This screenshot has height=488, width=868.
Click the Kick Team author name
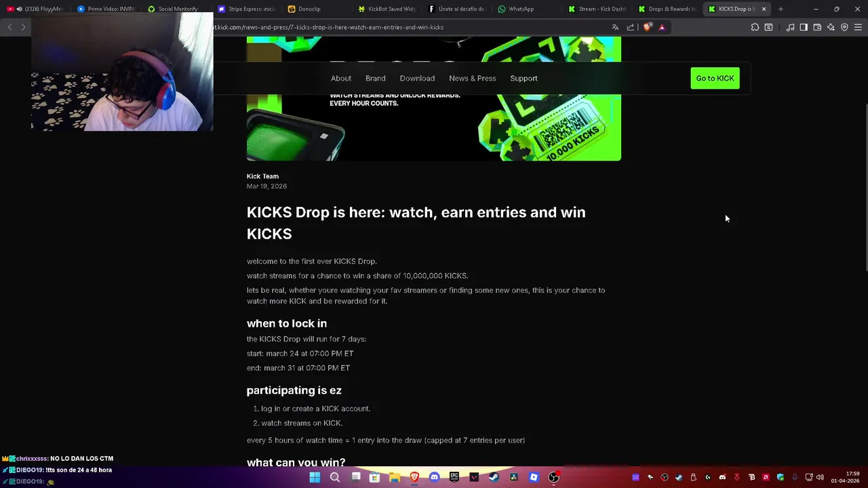[262, 176]
